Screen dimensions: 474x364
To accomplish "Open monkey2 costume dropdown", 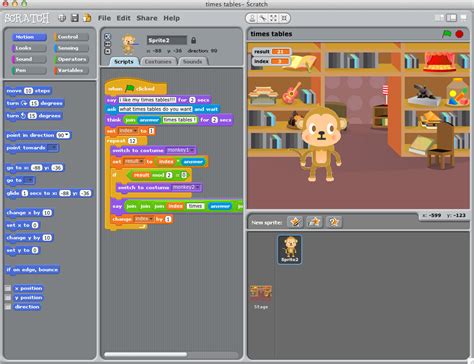I will coord(198,188).
